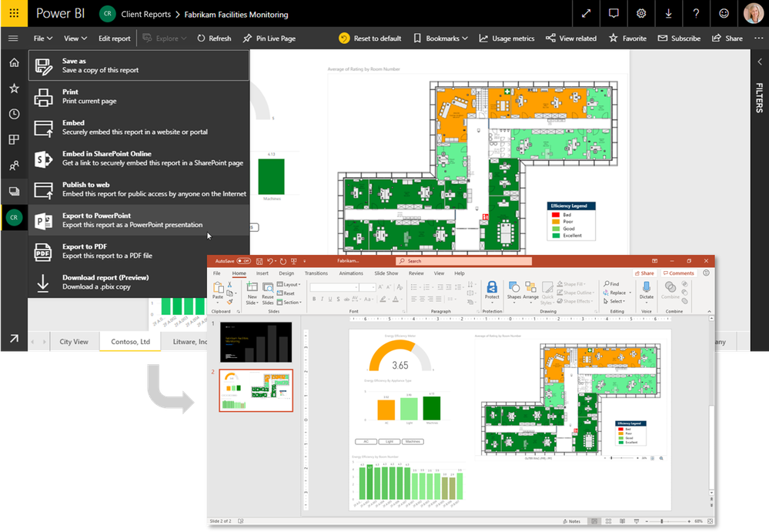
Task: Expand the Filters pane chevron
Action: click(760, 62)
